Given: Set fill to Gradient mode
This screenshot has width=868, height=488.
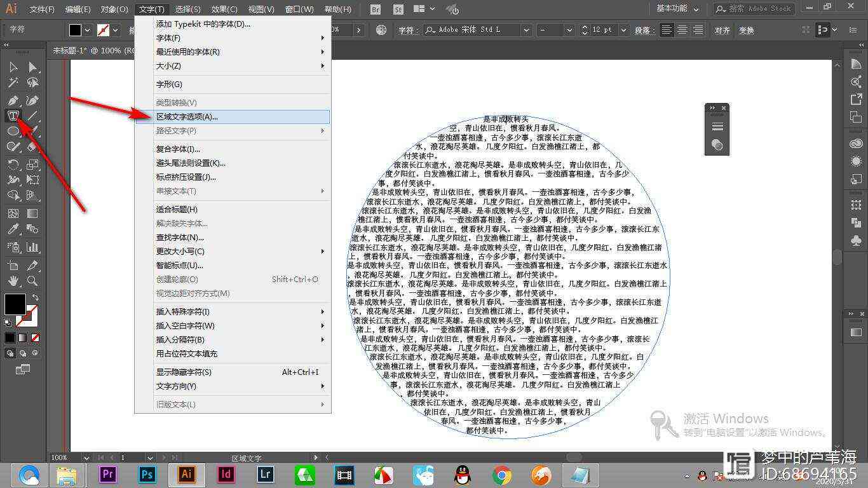Looking at the screenshot, I should (x=23, y=337).
